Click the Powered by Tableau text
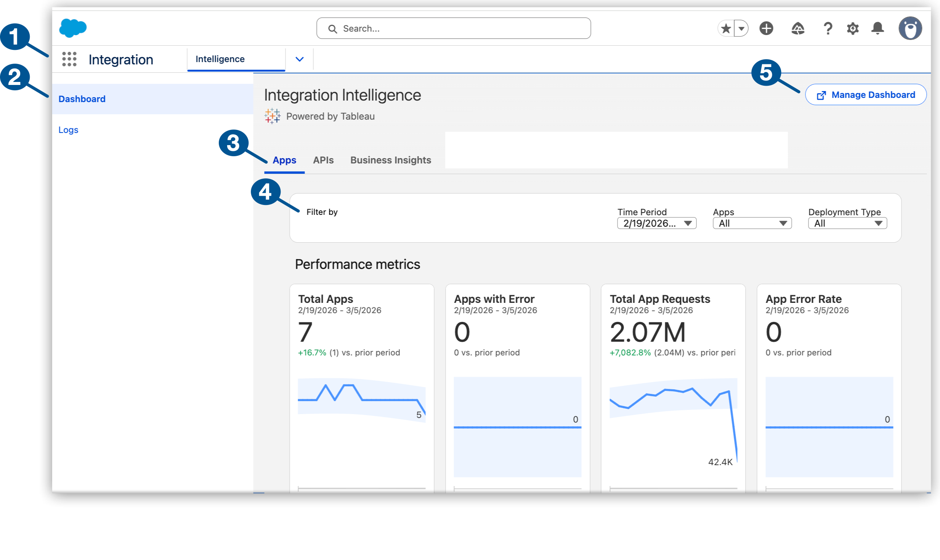Image resolution: width=940 pixels, height=560 pixels. pyautogui.click(x=330, y=117)
